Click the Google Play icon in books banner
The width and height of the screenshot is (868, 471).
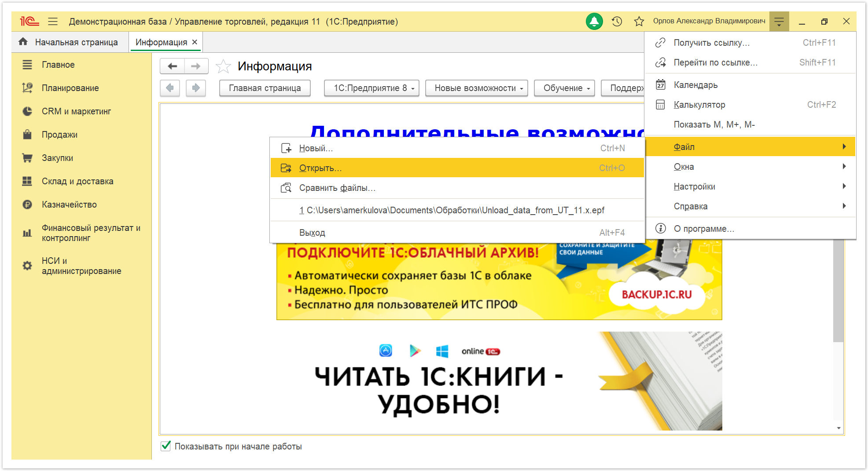[415, 351]
